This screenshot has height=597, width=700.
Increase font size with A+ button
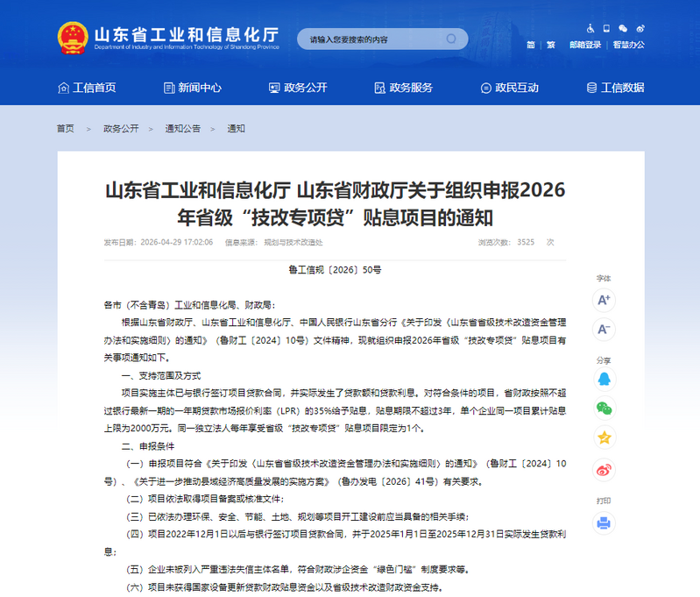click(604, 300)
